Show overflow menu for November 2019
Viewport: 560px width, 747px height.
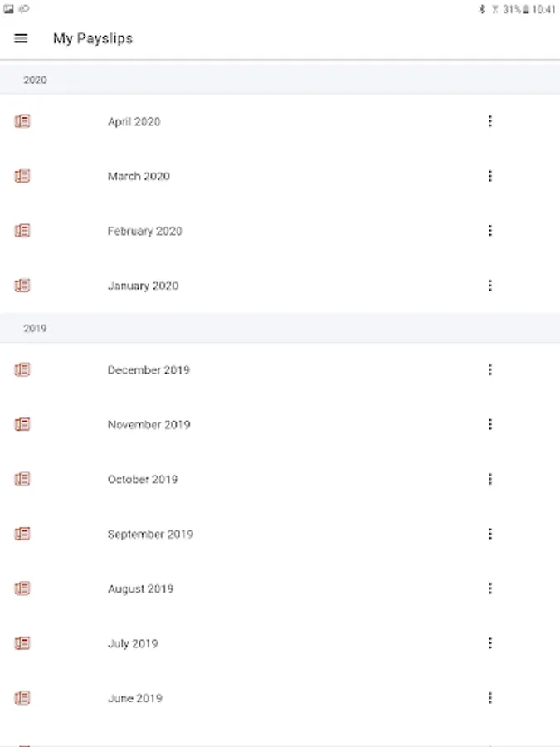tap(489, 424)
